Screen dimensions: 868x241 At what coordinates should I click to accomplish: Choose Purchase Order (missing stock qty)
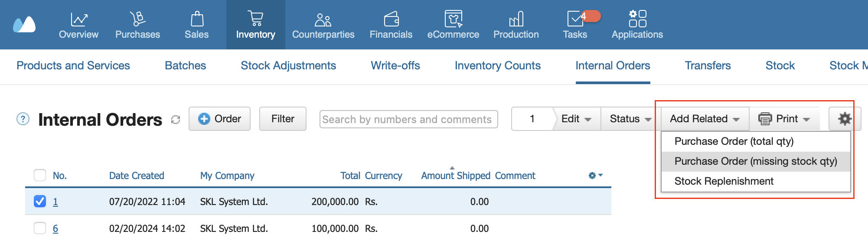point(756,161)
